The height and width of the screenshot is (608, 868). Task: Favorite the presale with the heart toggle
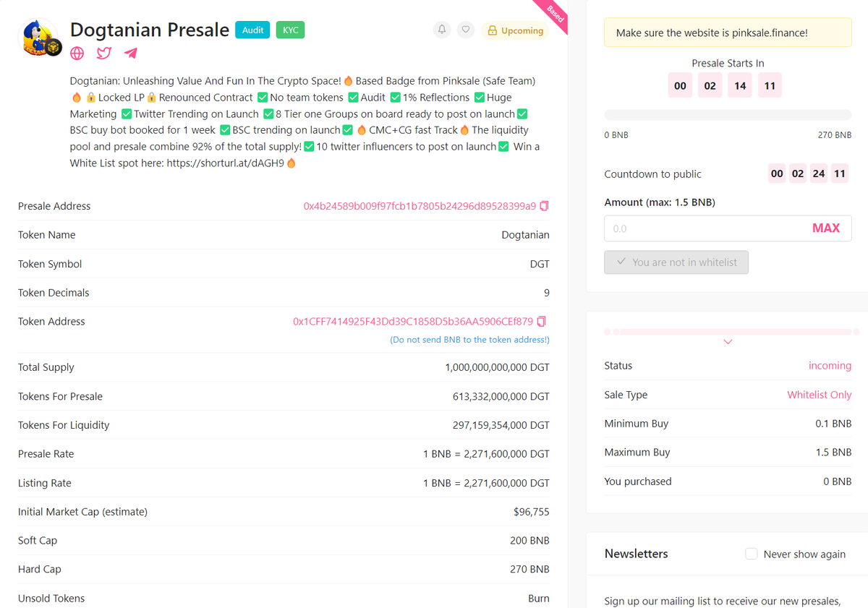click(466, 30)
